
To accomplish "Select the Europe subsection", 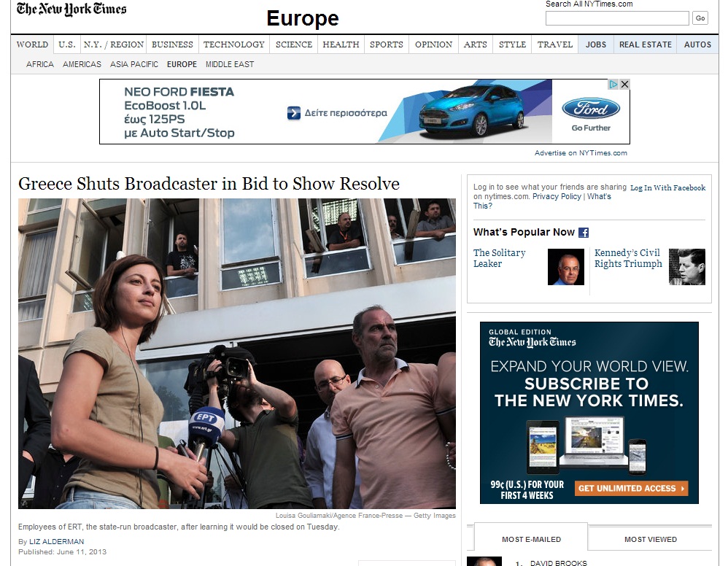I will [x=182, y=64].
